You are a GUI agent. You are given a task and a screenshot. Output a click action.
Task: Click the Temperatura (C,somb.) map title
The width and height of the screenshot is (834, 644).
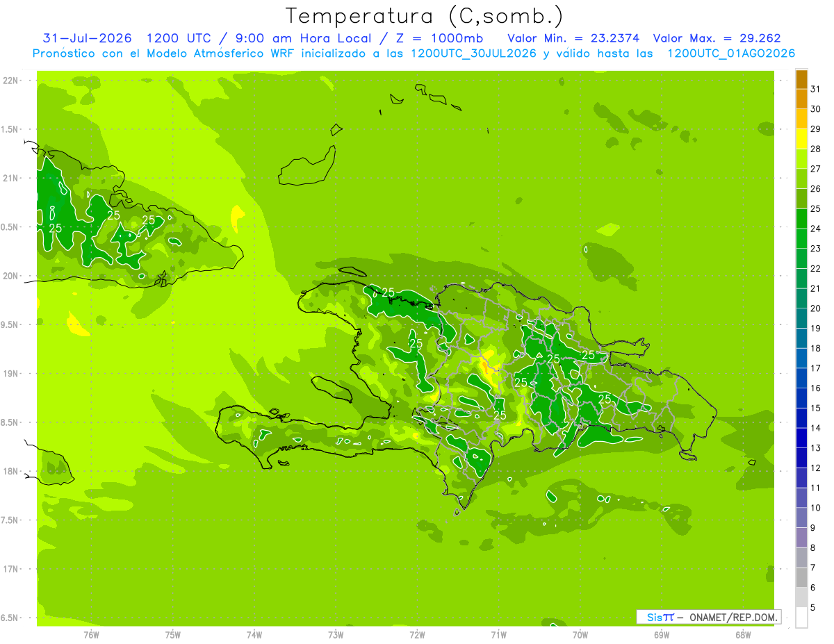tap(425, 15)
